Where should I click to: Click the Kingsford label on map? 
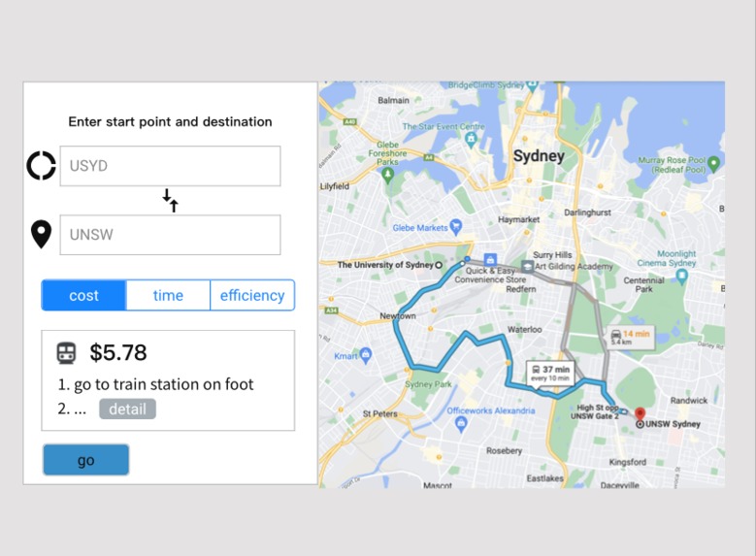click(x=627, y=462)
